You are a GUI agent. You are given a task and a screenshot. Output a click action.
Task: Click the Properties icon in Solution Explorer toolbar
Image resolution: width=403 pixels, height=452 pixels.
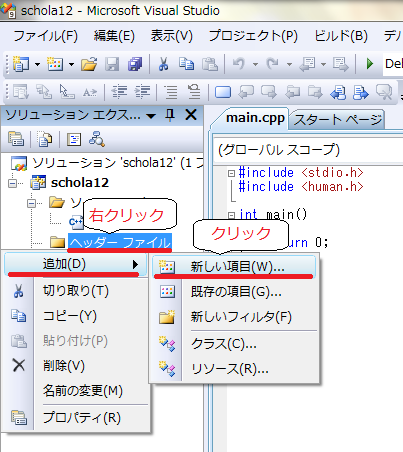click(16, 139)
